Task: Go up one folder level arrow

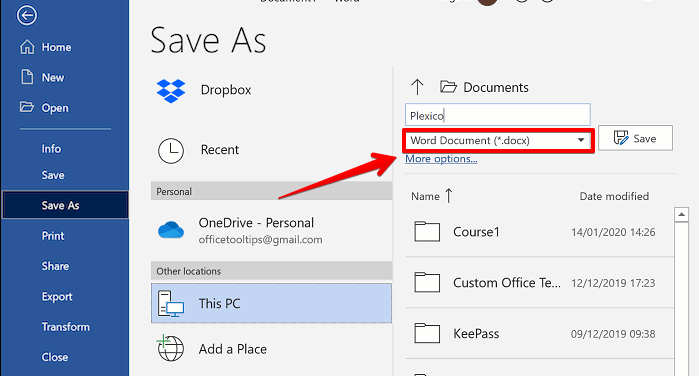Action: click(x=417, y=87)
